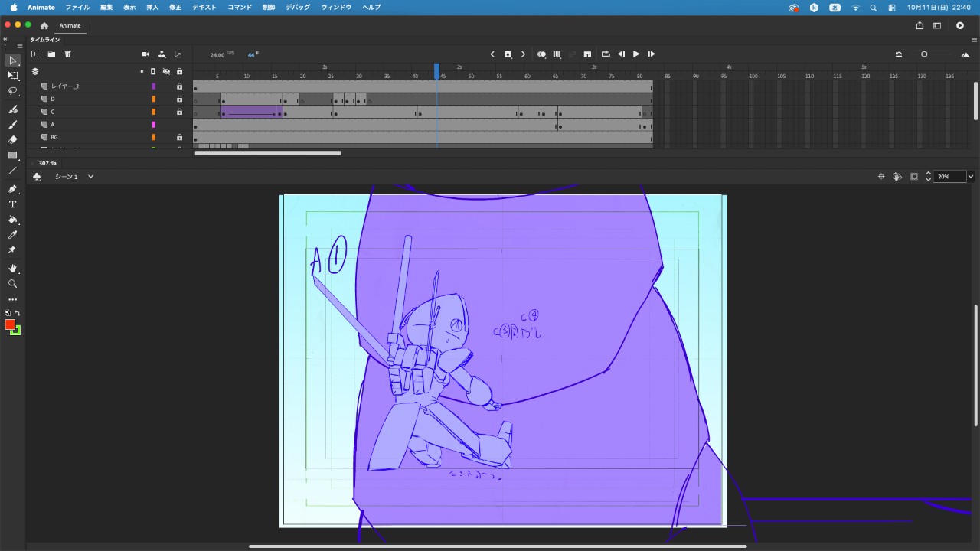980x551 pixels.
Task: Choose the Pen tool
Action: pos(13,189)
